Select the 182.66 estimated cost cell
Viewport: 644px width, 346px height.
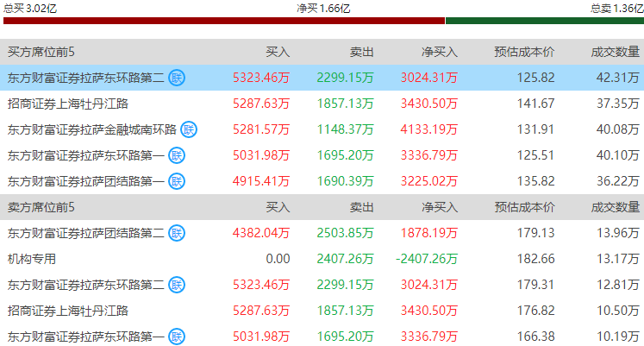coord(536,259)
